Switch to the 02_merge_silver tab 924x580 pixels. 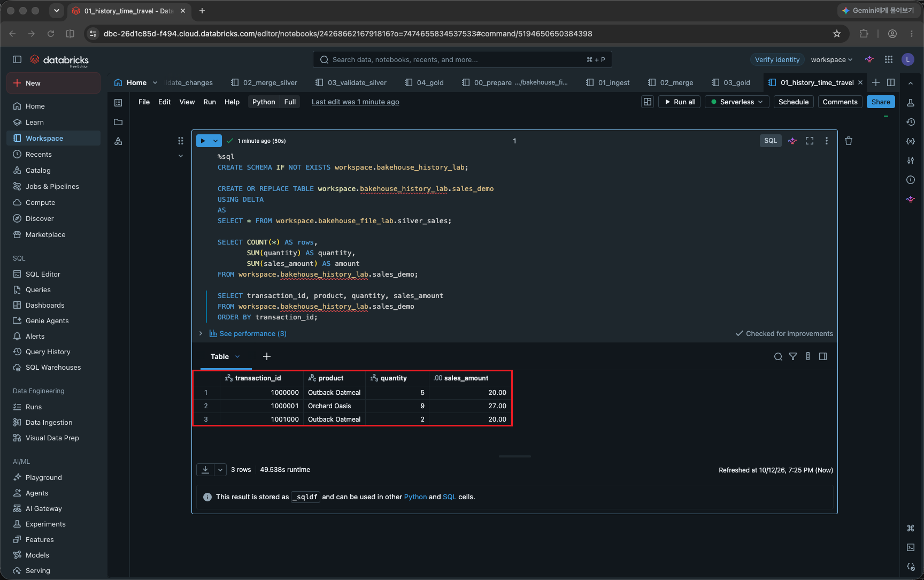point(264,82)
